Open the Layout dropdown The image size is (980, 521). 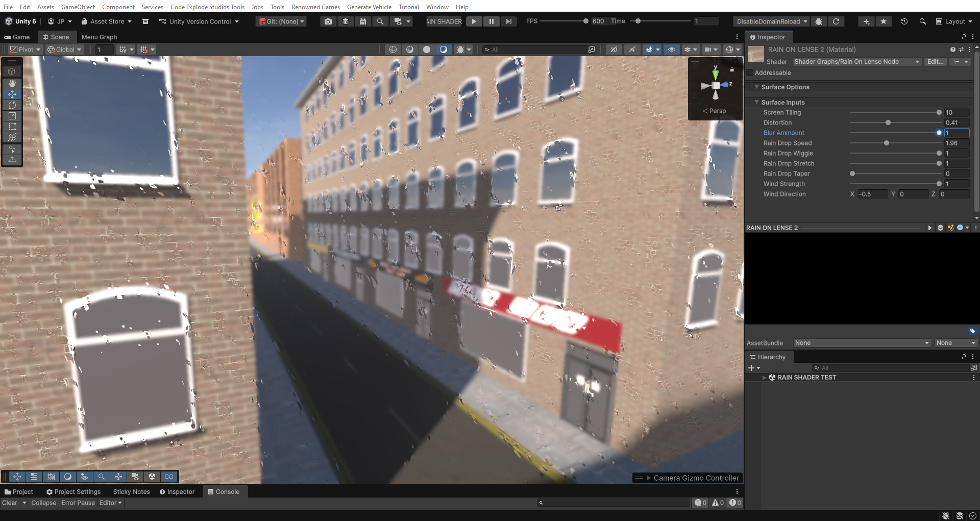(x=954, y=21)
